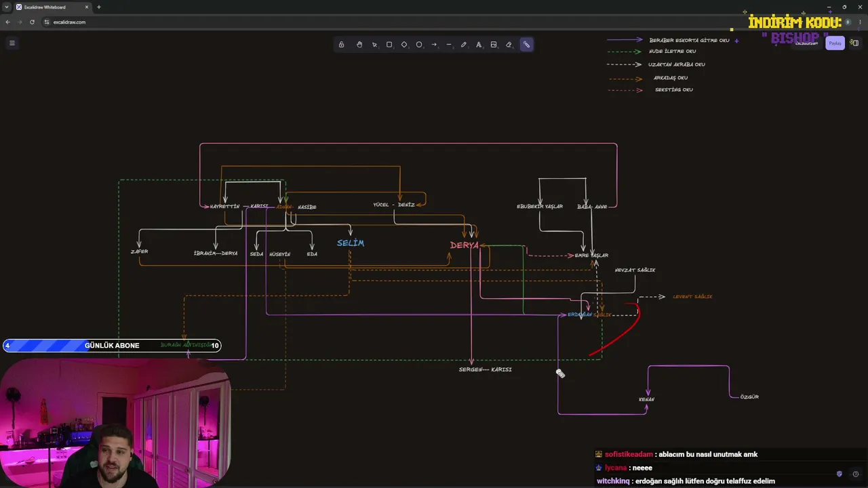Click the KENAN label
Image resolution: width=868 pixels, height=488 pixels.
pyautogui.click(x=646, y=400)
